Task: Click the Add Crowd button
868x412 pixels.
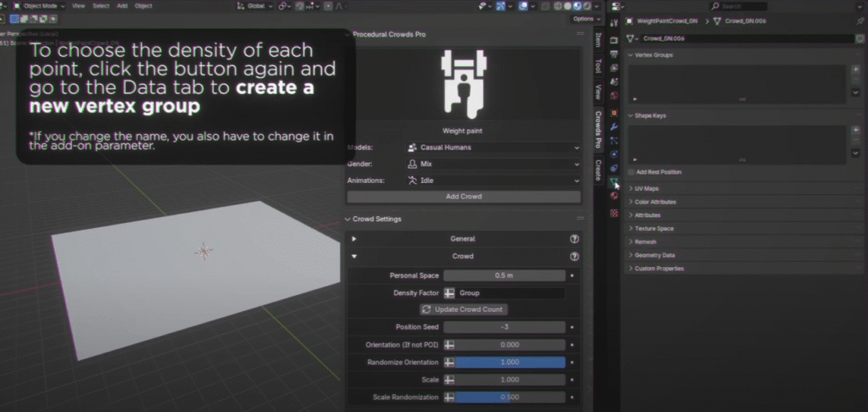Action: click(x=464, y=197)
